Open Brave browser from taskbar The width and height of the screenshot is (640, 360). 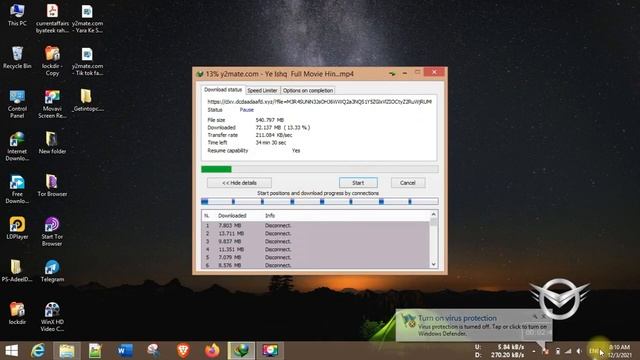pos(183,351)
